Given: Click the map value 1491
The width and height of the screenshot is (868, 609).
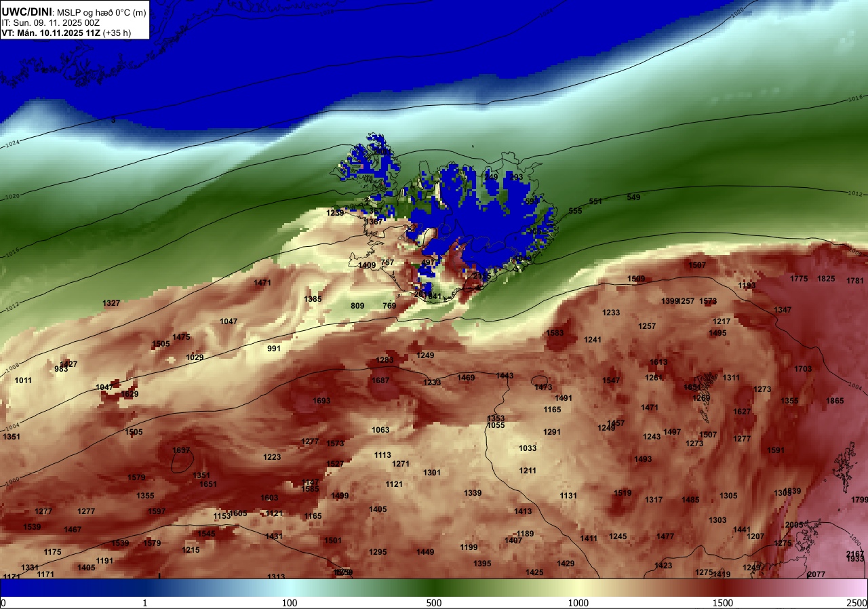Looking at the screenshot, I should [564, 398].
